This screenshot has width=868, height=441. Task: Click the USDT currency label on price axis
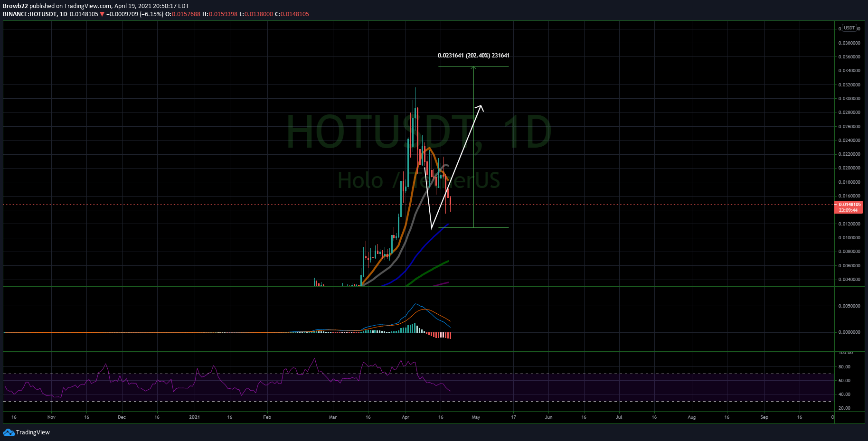[849, 28]
